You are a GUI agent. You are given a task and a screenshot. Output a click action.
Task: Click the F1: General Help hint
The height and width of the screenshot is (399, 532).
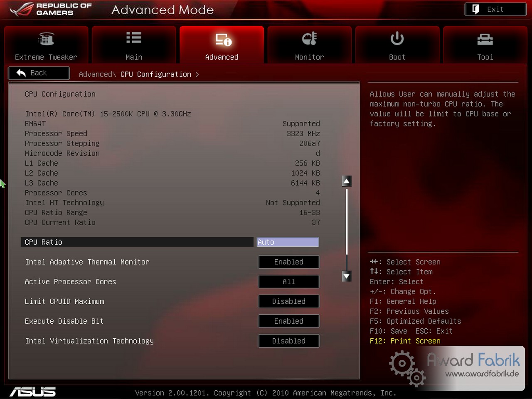[x=403, y=301]
